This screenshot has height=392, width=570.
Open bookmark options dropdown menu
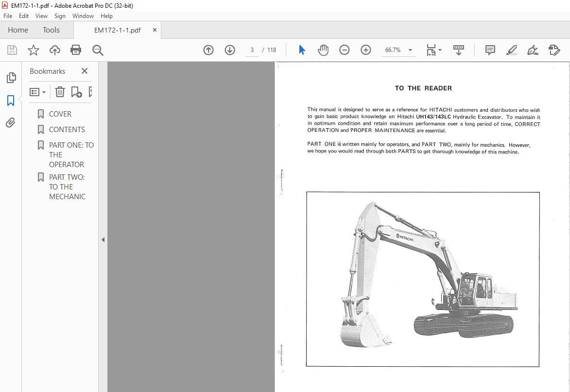[x=37, y=92]
